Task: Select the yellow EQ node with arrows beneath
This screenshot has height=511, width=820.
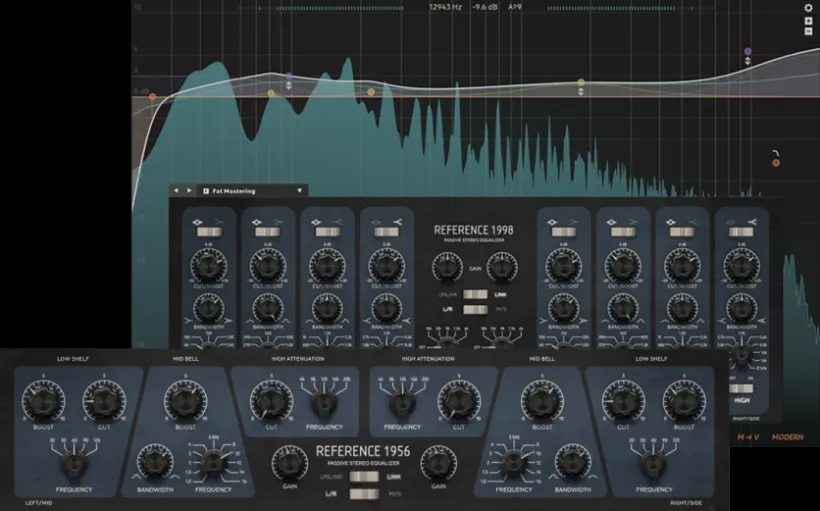Action: [581, 83]
